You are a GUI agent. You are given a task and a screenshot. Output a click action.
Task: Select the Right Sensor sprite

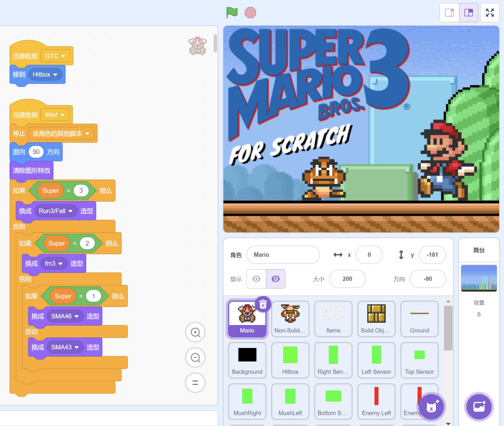click(333, 360)
